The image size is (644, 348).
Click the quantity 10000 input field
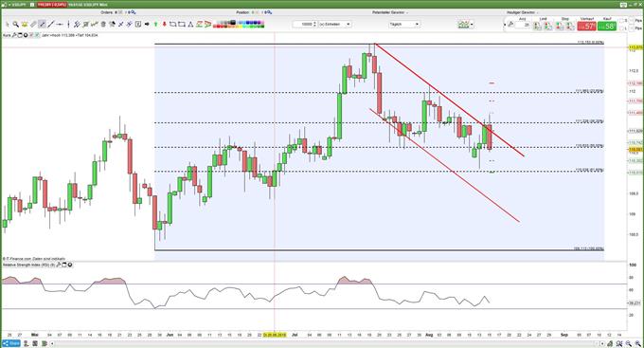click(303, 25)
